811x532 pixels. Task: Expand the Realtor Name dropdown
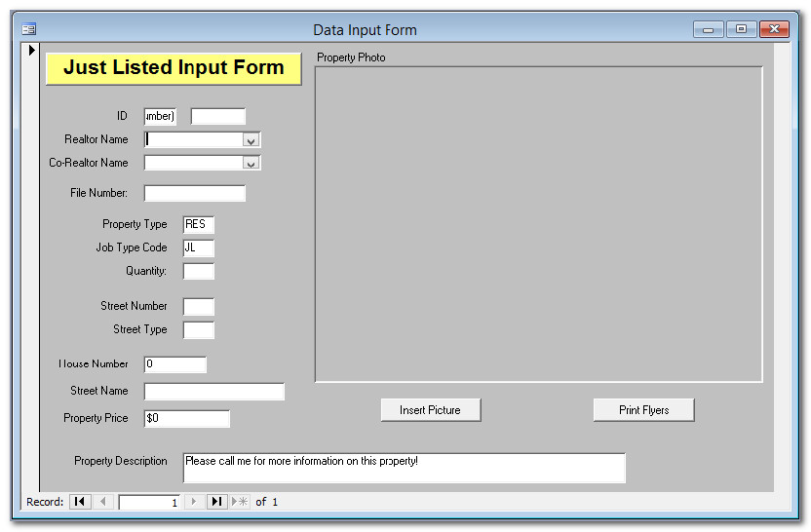tap(251, 140)
